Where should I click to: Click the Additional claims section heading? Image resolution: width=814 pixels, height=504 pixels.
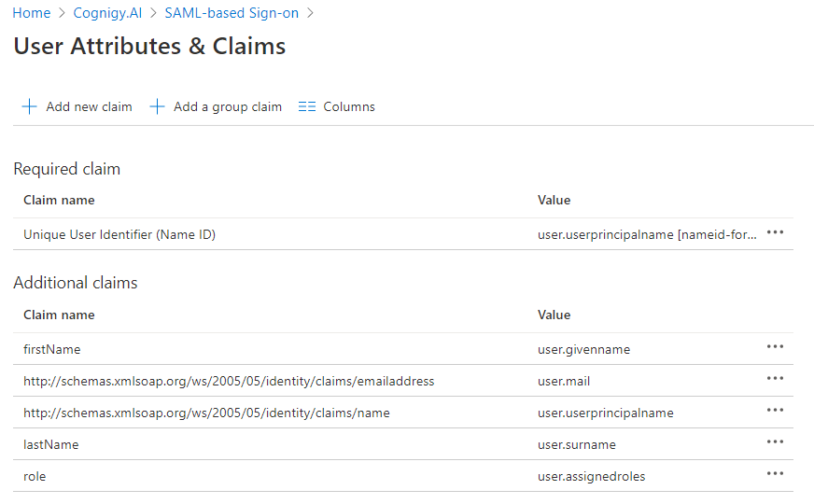[x=76, y=283]
